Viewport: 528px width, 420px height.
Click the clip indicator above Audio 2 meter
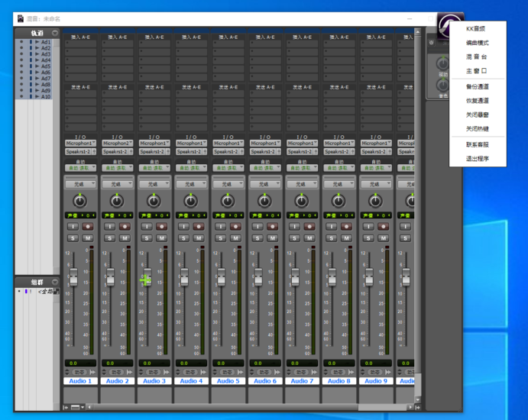(128, 247)
